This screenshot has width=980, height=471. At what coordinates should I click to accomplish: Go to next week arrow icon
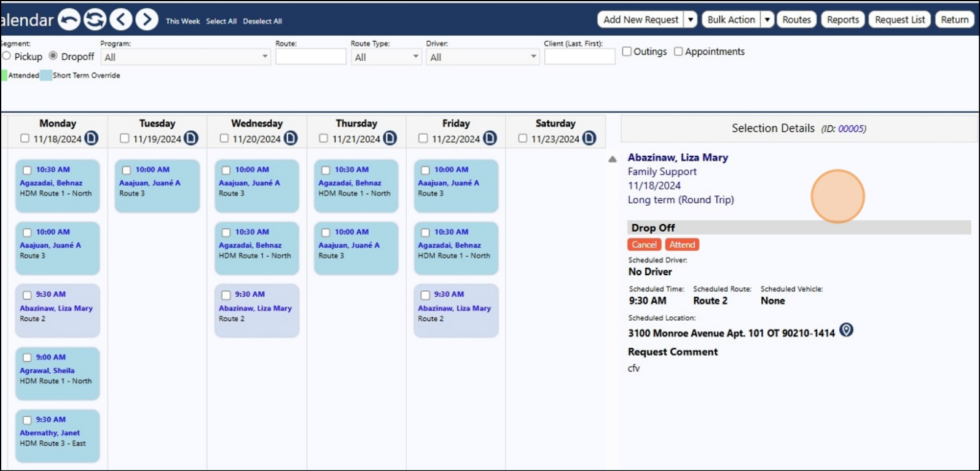147,20
